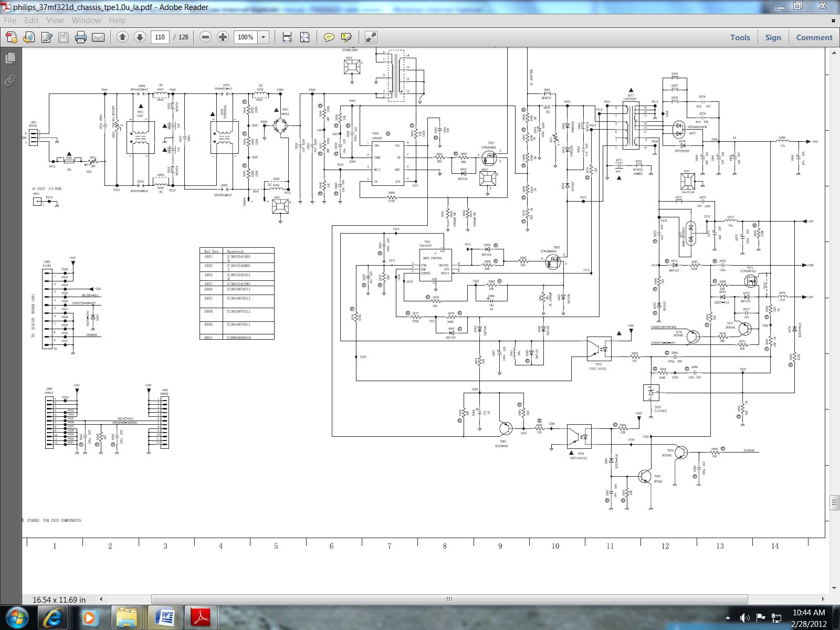The image size is (840, 630).
Task: Click the page number input field
Action: click(x=160, y=37)
